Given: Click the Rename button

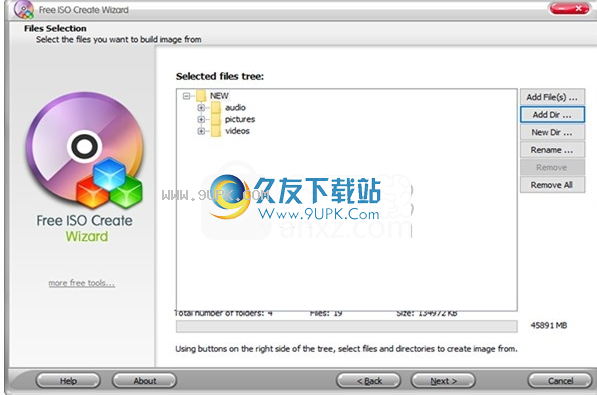Looking at the screenshot, I should pos(552,150).
